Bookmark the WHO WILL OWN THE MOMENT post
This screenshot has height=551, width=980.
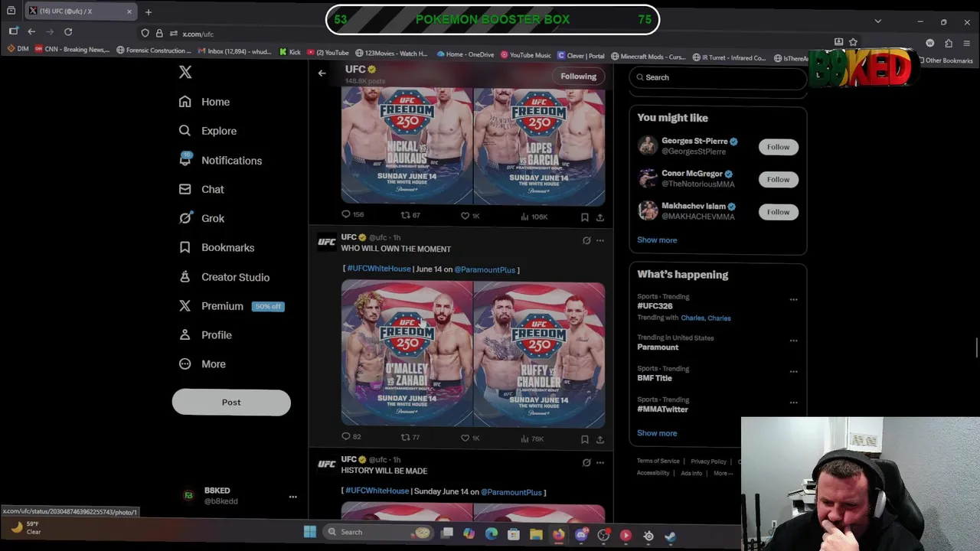pyautogui.click(x=584, y=439)
